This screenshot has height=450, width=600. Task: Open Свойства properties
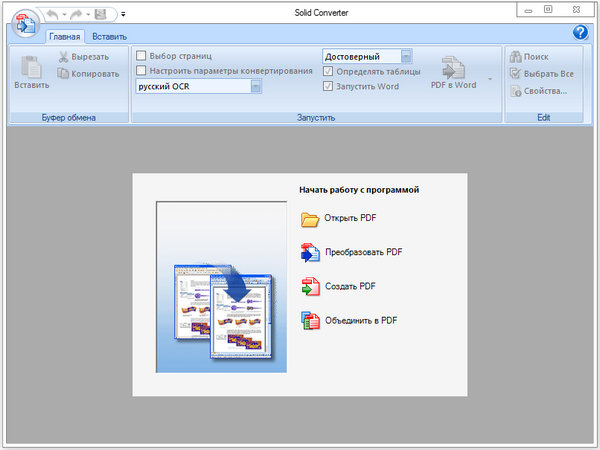539,91
